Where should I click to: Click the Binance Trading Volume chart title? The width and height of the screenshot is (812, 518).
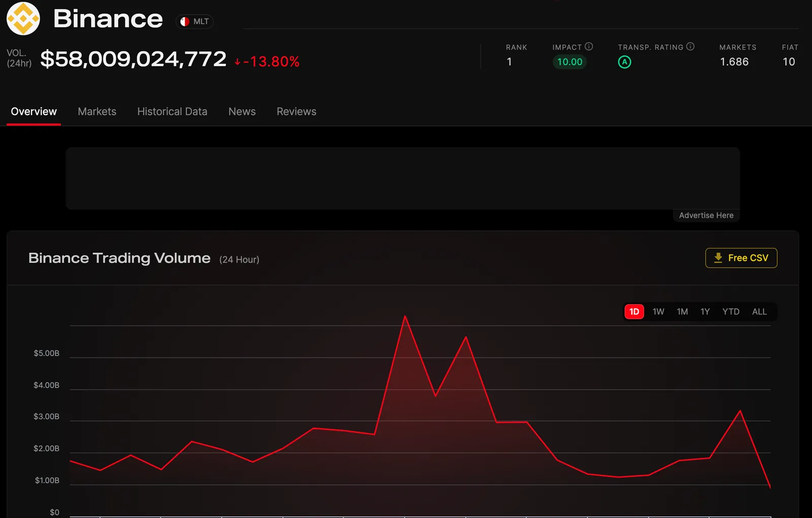119,258
